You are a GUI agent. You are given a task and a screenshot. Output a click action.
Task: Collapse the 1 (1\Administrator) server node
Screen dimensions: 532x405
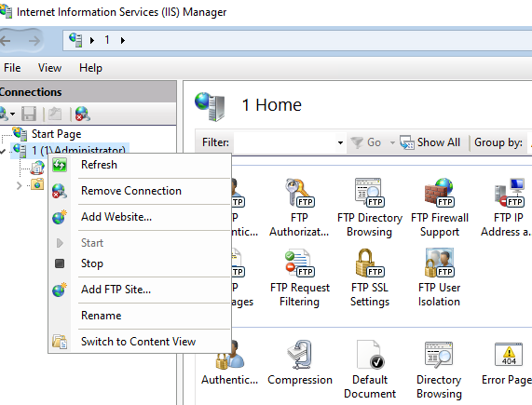pyautogui.click(x=3, y=151)
